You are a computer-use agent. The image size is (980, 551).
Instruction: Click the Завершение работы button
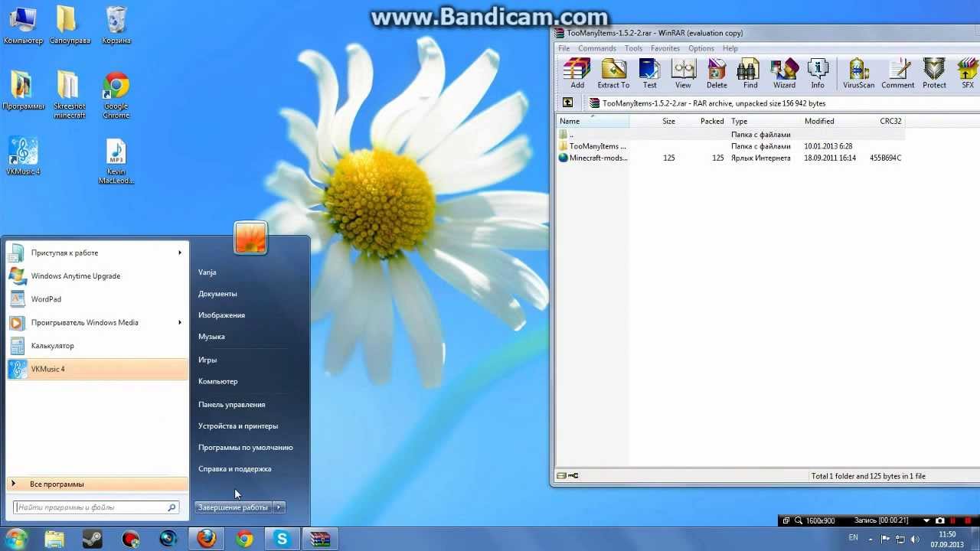click(x=234, y=507)
